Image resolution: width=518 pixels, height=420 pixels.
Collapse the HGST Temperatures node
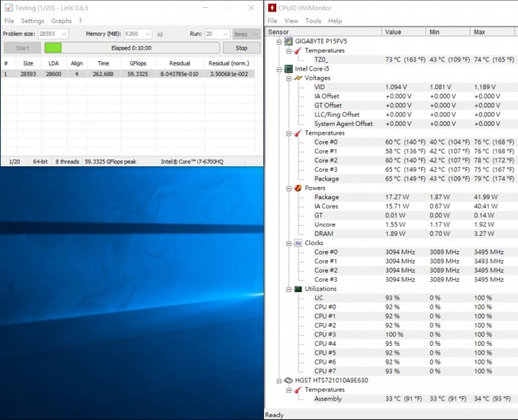tap(288, 390)
